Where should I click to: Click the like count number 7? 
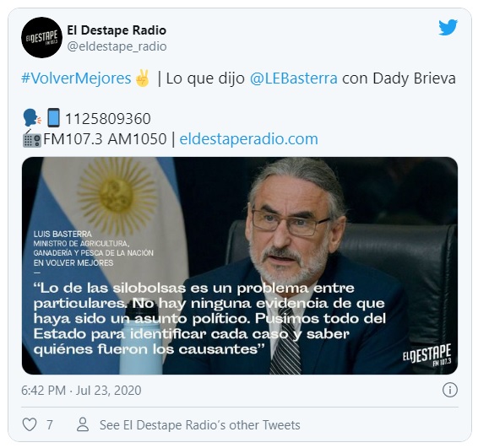(49, 425)
